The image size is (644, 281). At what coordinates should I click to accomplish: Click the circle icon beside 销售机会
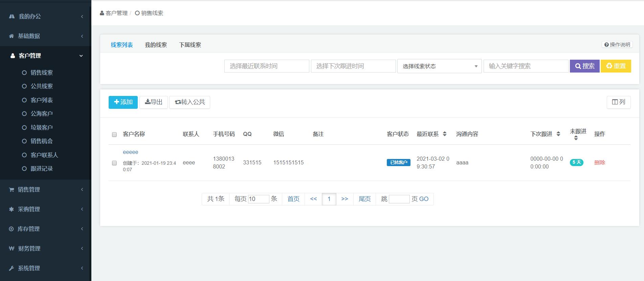pos(24,141)
